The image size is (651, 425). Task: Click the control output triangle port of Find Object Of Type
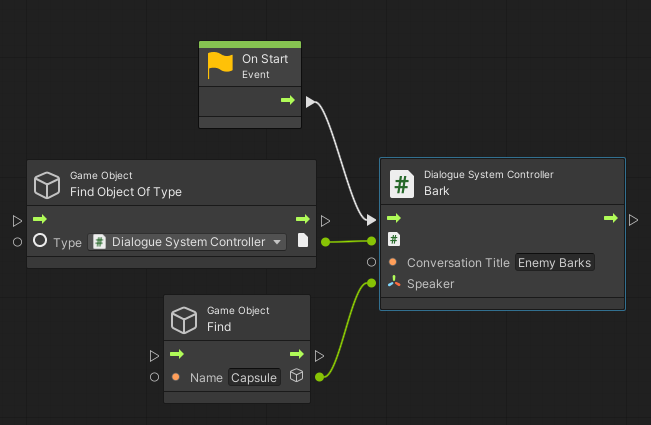coord(326,221)
